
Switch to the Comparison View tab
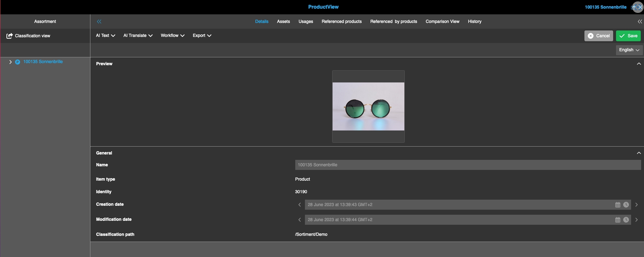(x=442, y=22)
